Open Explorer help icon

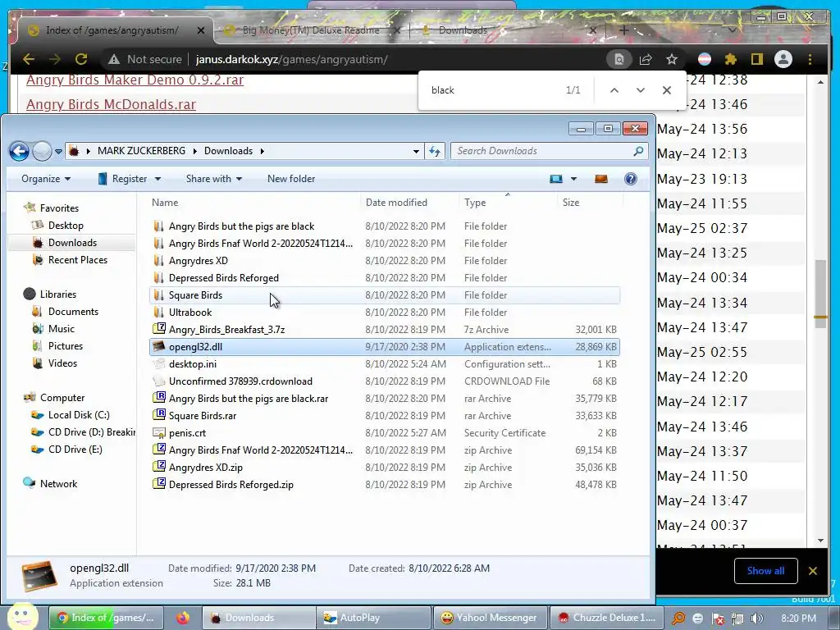click(x=631, y=179)
